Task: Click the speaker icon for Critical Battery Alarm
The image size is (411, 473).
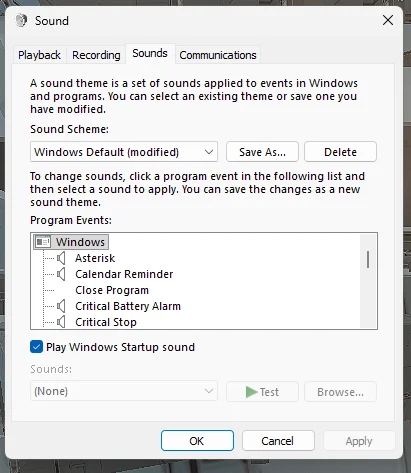Action: click(x=61, y=306)
